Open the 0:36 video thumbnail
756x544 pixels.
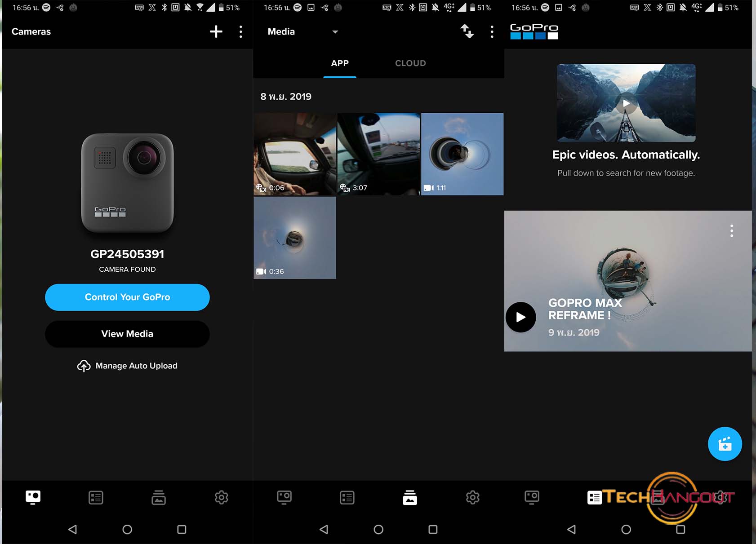[x=295, y=238]
